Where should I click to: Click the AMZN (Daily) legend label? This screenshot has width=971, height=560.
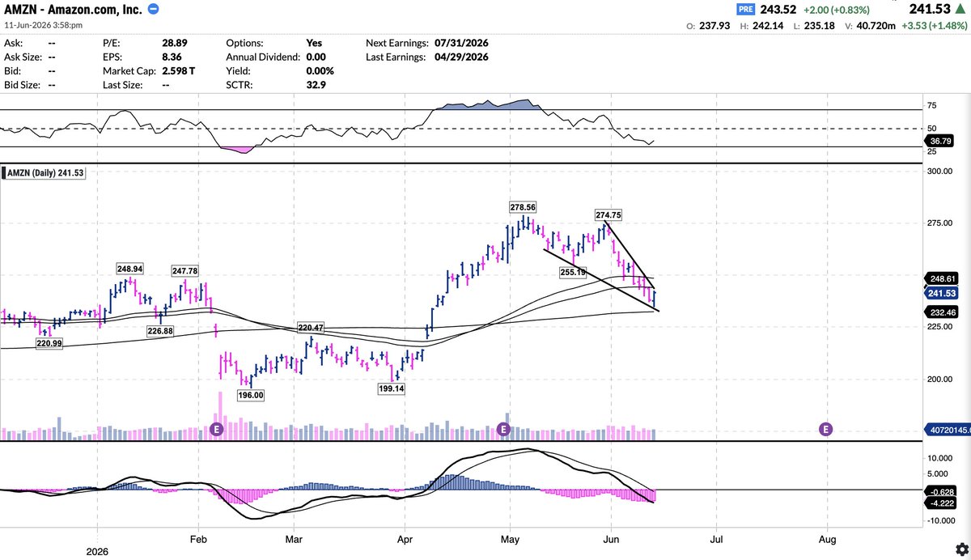point(45,172)
